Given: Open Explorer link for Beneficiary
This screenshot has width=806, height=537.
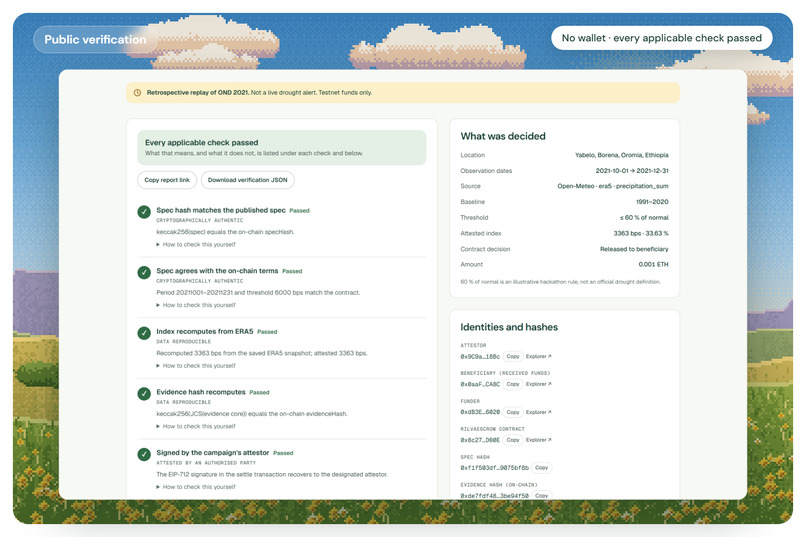Looking at the screenshot, I should [x=538, y=384].
